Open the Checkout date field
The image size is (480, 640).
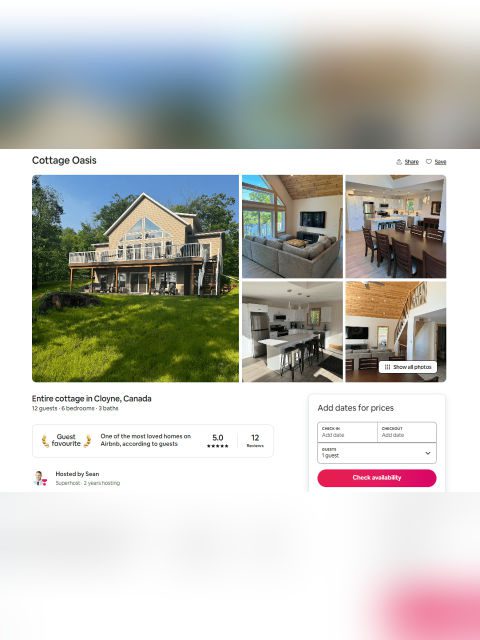click(x=407, y=432)
